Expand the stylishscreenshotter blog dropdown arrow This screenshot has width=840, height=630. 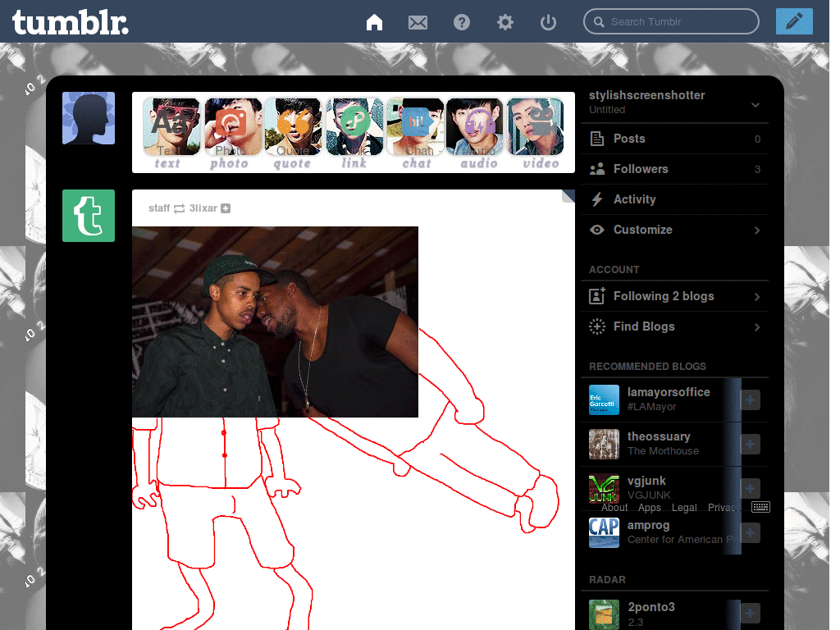pyautogui.click(x=756, y=105)
